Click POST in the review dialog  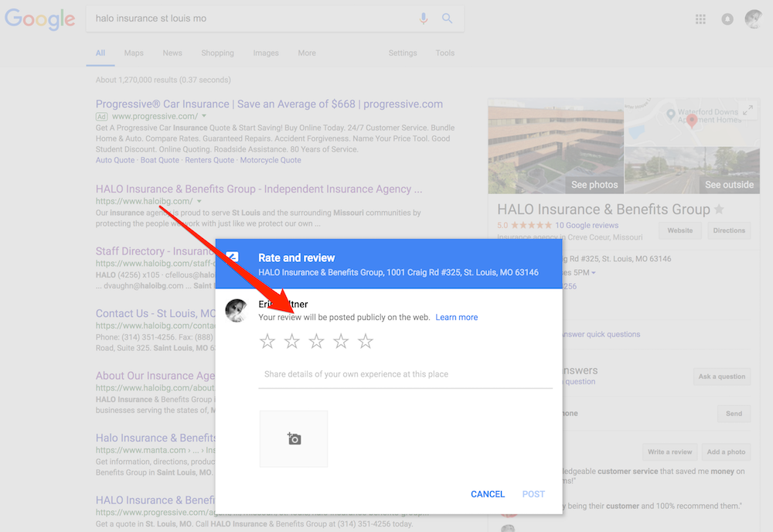[x=533, y=494]
